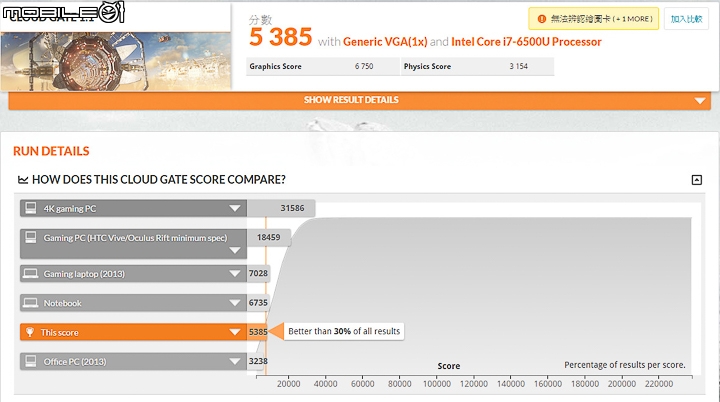Click the Gaming laptop (2013) laptop icon

point(31,273)
